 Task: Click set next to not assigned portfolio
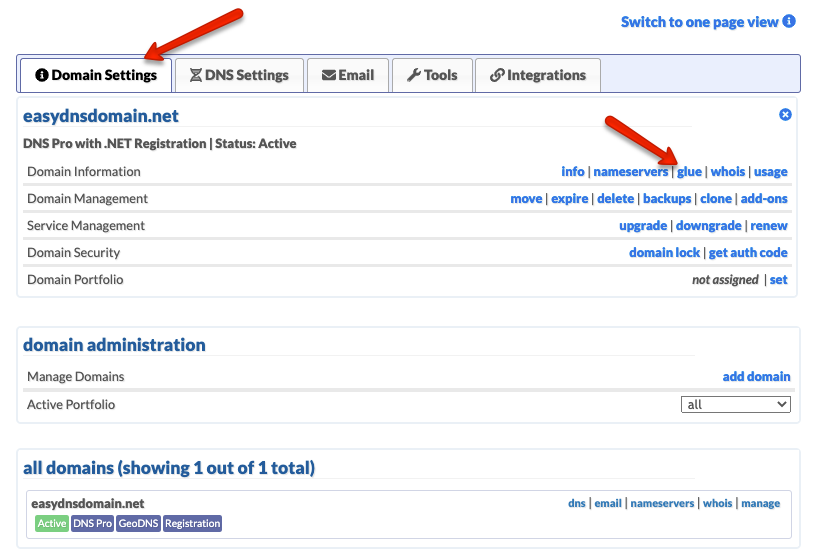click(778, 280)
